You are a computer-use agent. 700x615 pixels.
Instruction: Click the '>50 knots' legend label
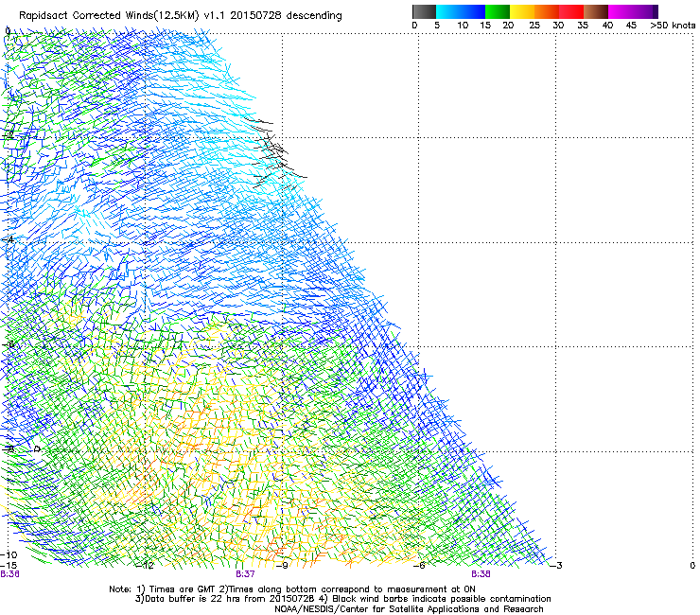point(673,26)
